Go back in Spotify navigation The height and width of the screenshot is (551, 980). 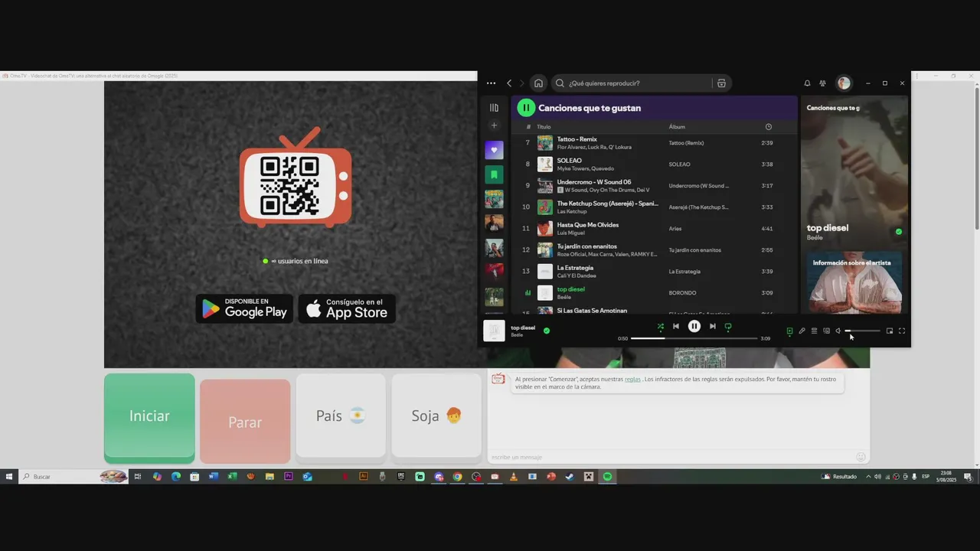(x=509, y=83)
